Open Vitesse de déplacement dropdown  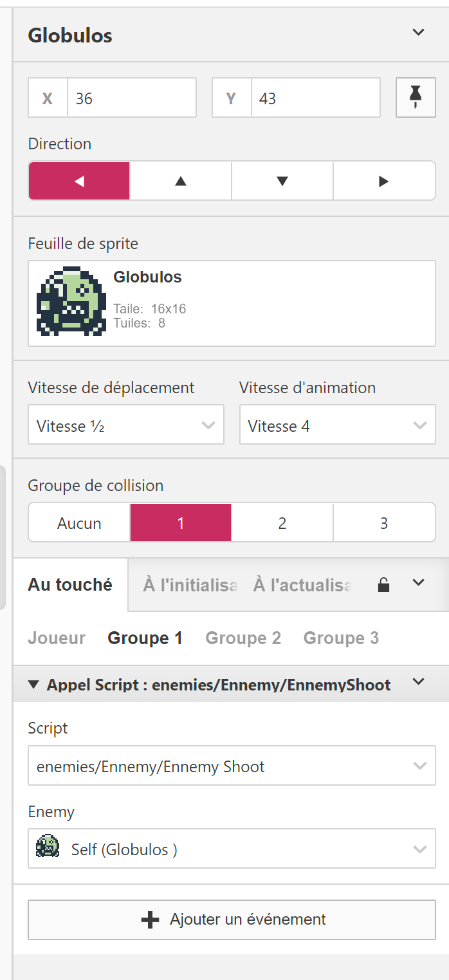[x=126, y=425]
